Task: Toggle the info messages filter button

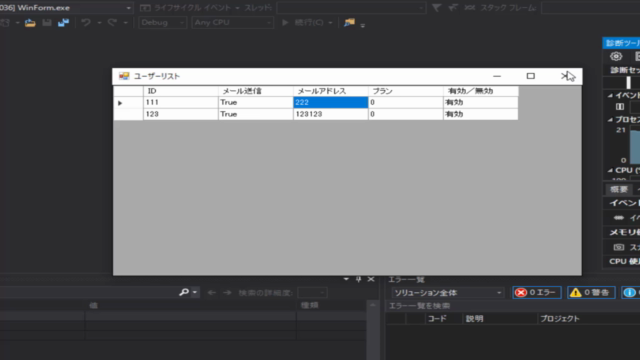Action: tap(631, 292)
